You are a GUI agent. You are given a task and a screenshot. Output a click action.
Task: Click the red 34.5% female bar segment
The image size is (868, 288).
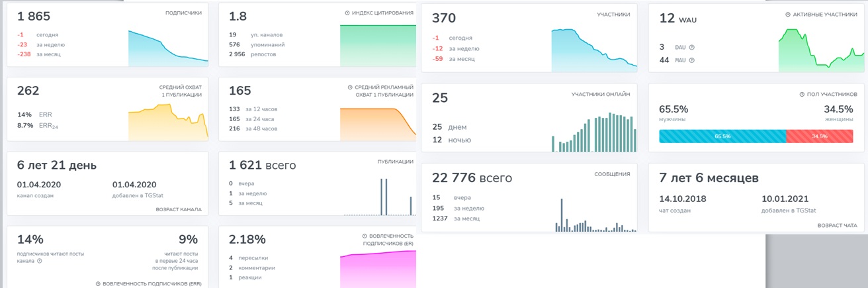tap(819, 136)
